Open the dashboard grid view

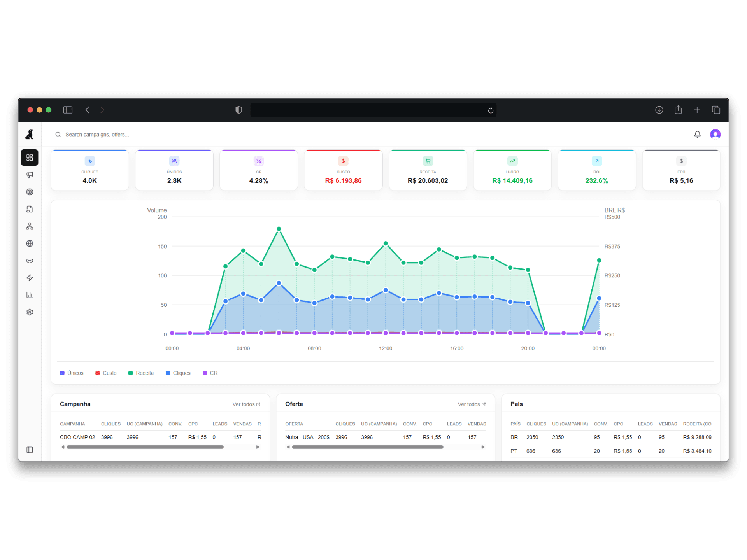30,157
